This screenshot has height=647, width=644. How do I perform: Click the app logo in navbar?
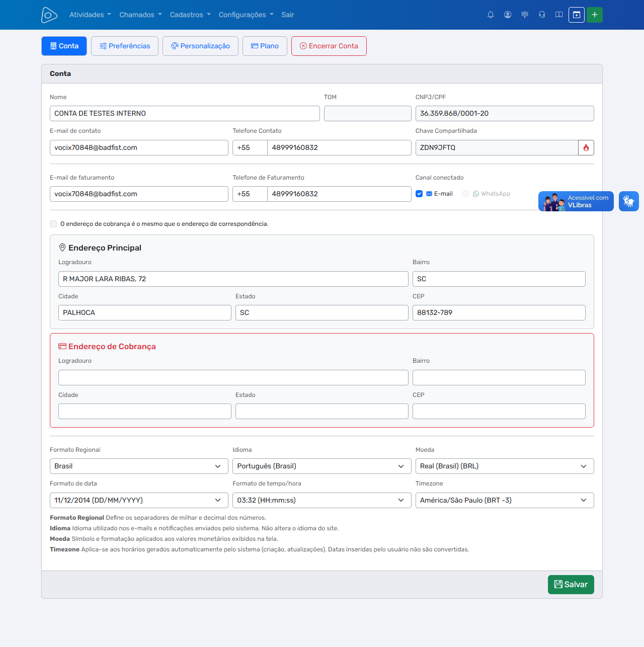pyautogui.click(x=49, y=15)
